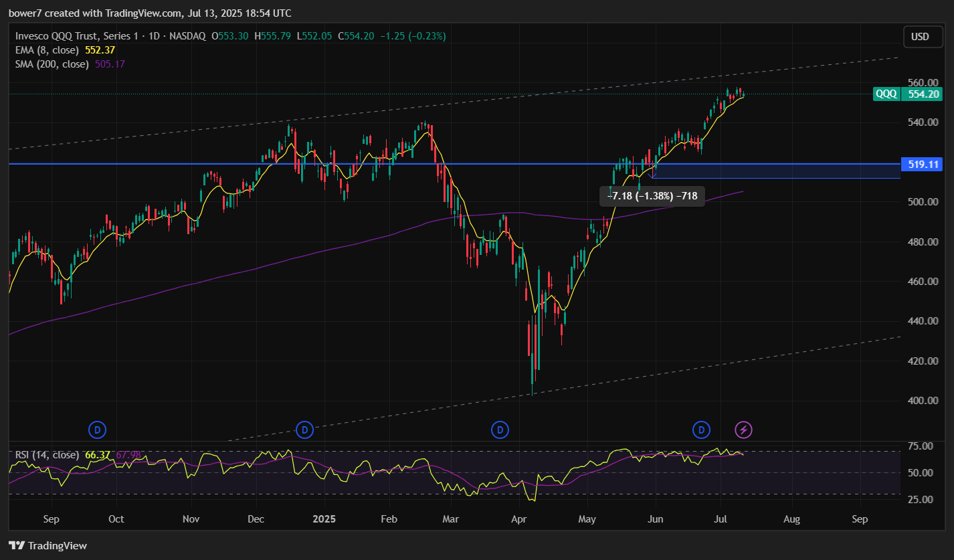
Task: Click the purple earnings lightning-bolt marker
Action: (x=744, y=430)
